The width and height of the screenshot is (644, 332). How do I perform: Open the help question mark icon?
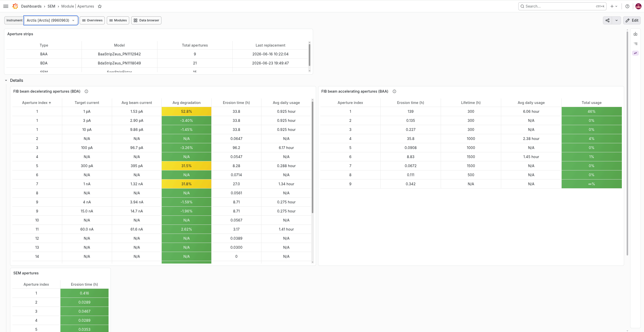[x=627, y=6]
